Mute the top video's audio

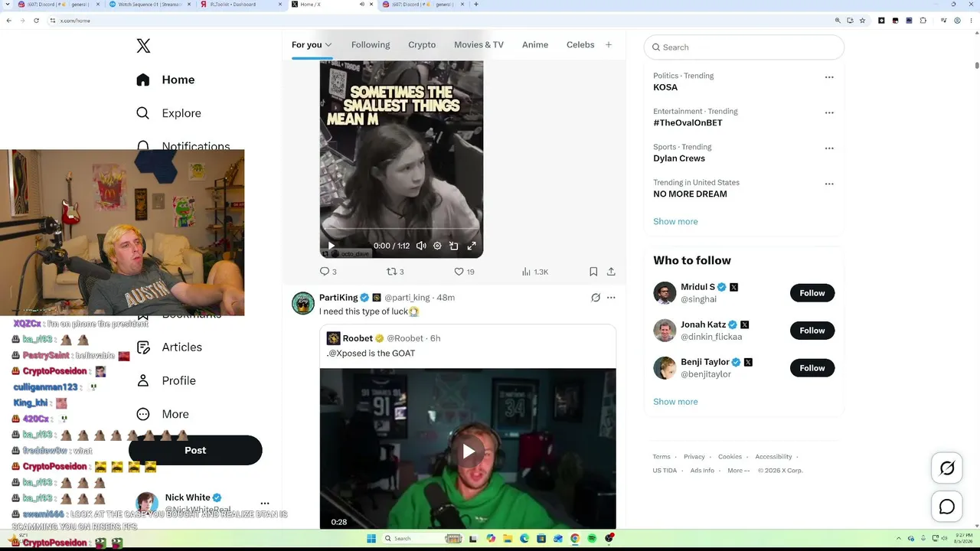(421, 246)
